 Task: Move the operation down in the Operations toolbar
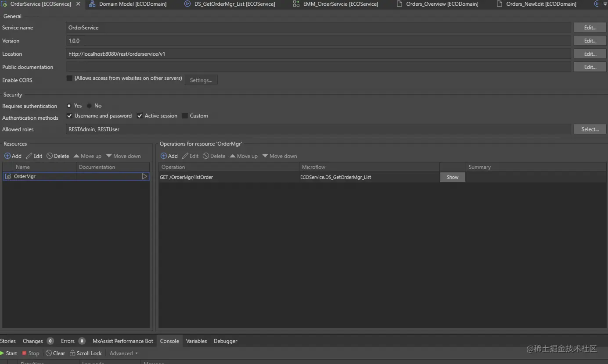[x=280, y=156]
